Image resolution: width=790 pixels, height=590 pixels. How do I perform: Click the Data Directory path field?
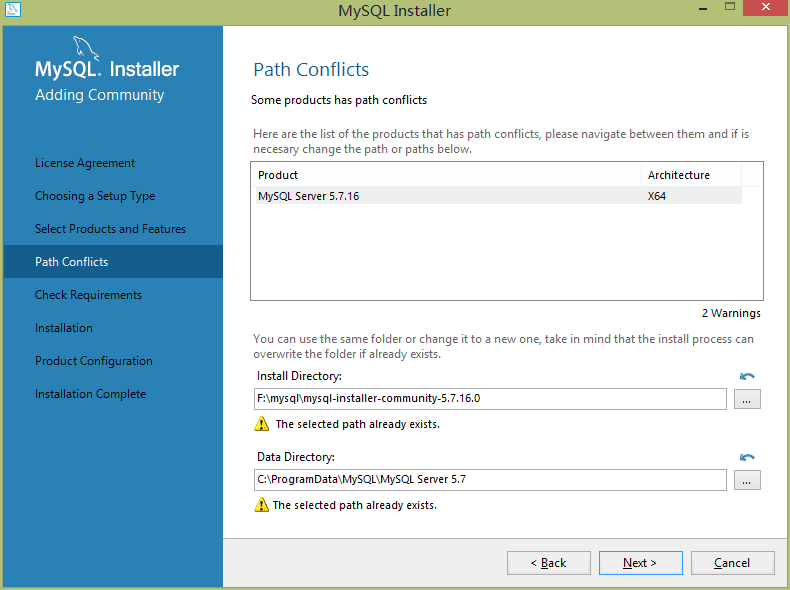pyautogui.click(x=490, y=480)
